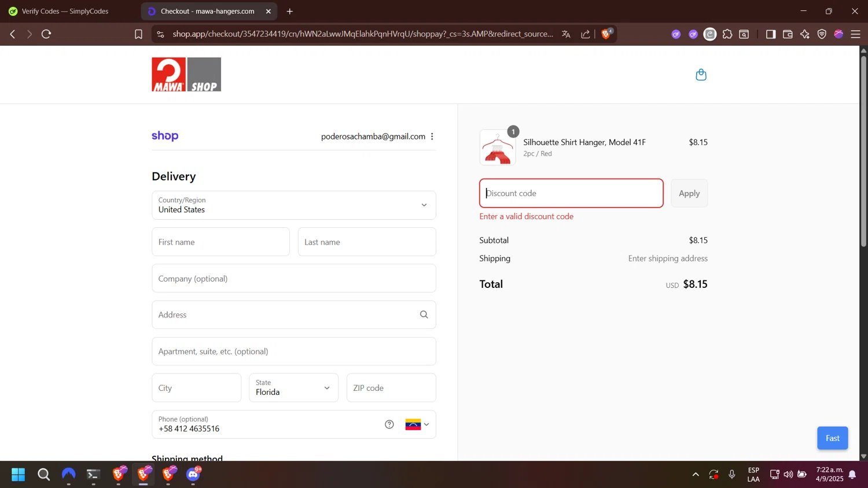
Task: Click the Silhouette Shirt Hanger thumbnail
Action: pos(498,147)
